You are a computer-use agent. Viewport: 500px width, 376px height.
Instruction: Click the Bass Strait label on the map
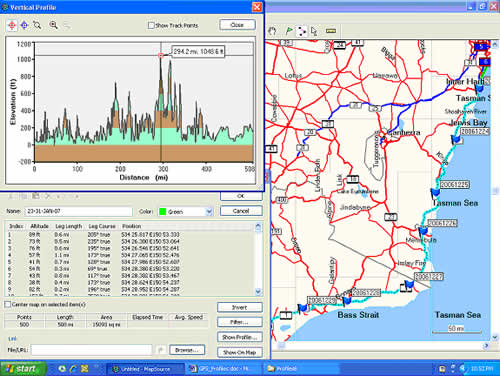click(358, 315)
